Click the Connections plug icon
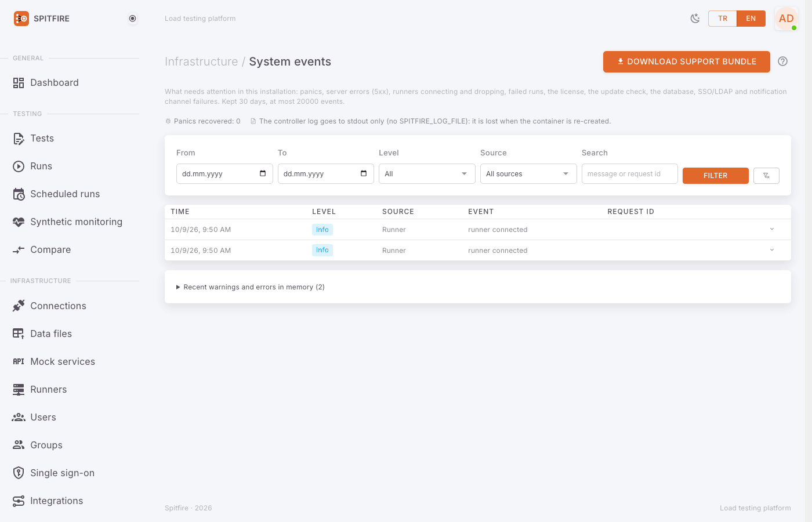Screen dimensions: 812x522 (19, 306)
